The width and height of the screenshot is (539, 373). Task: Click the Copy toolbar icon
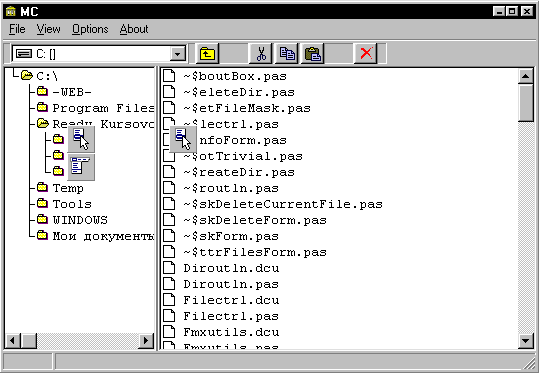tap(287, 54)
